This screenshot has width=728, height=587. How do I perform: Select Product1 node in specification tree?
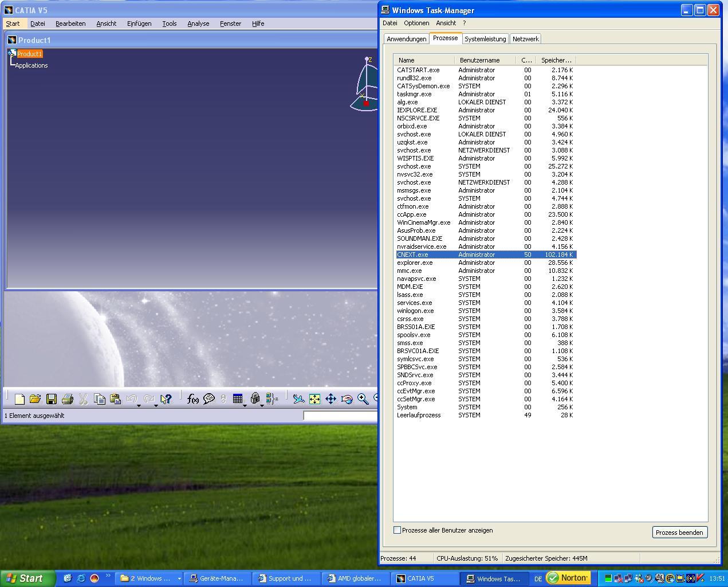[29, 54]
